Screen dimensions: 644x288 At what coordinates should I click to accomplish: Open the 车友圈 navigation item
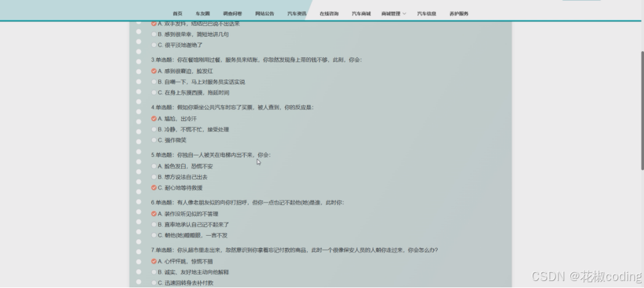pyautogui.click(x=203, y=13)
